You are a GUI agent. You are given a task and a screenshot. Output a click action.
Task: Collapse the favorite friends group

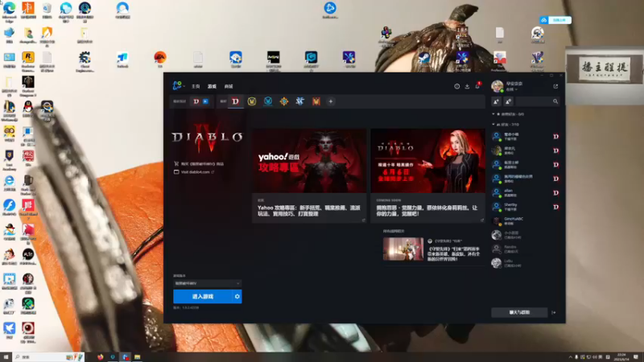493,114
